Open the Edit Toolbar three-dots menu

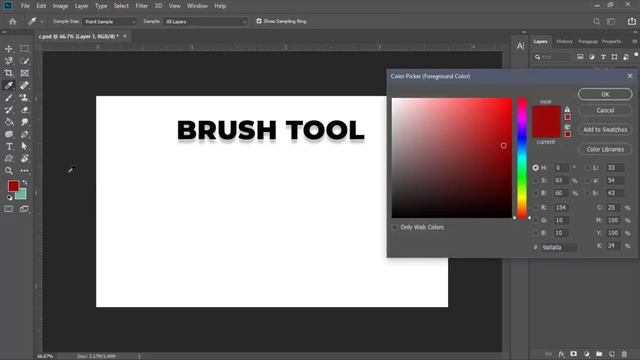pyautogui.click(x=24, y=171)
